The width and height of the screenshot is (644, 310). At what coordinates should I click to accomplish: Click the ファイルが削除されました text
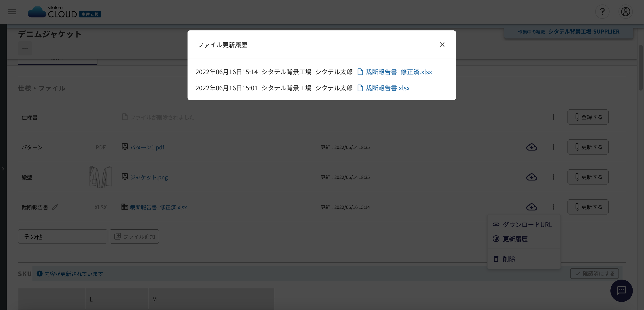[162, 117]
